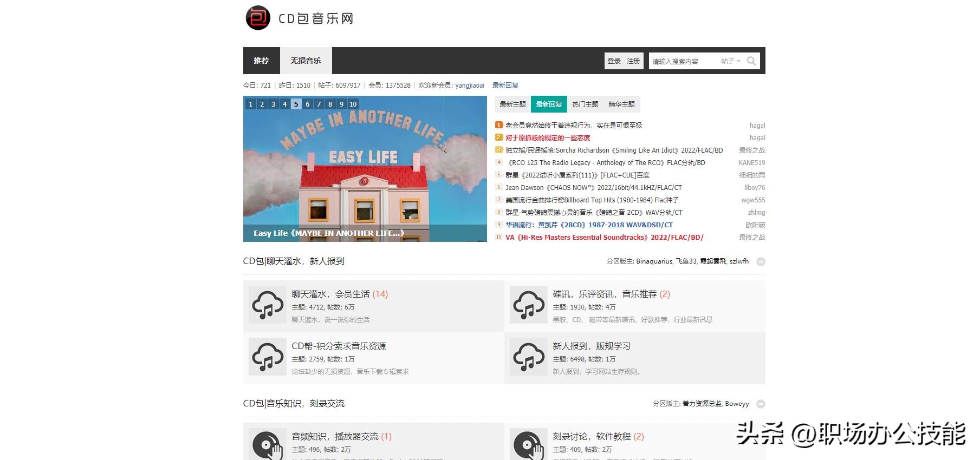Open the 刻录讨论，软件教程 vinyl disc icon
Viewport: 980px width, 460px height.
pyautogui.click(x=529, y=444)
